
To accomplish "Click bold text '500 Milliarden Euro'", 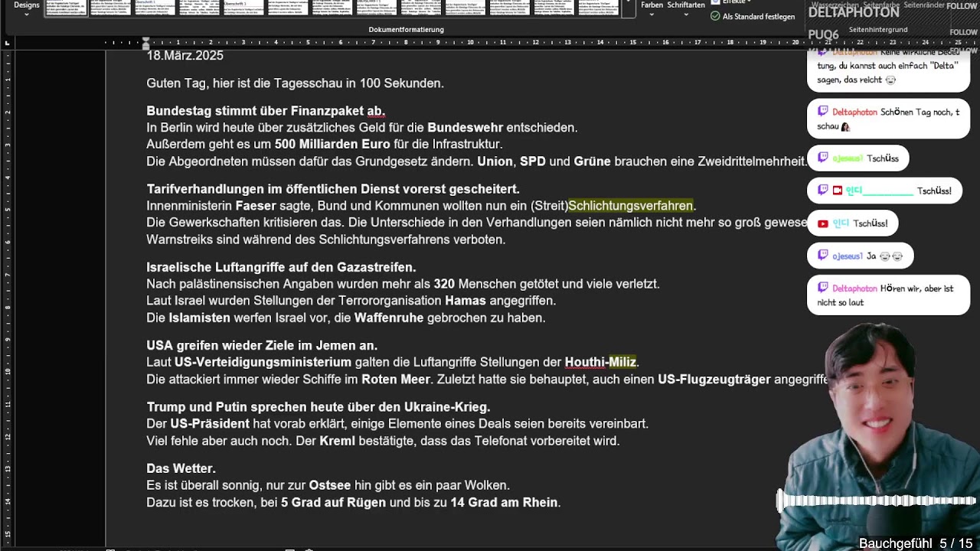I will coord(332,145).
